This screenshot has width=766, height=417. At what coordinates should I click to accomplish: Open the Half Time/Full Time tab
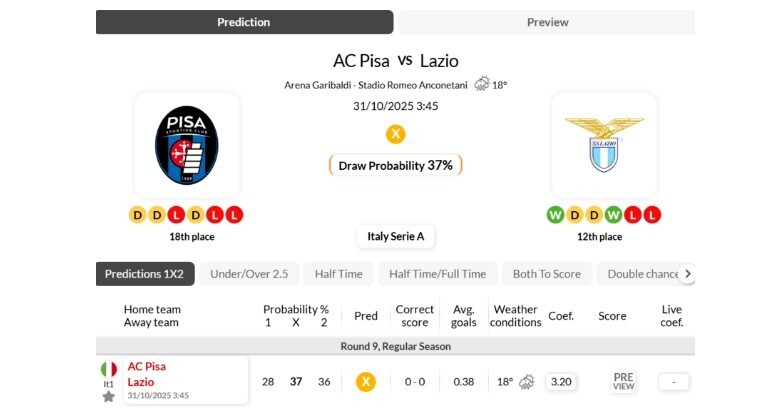(x=437, y=274)
